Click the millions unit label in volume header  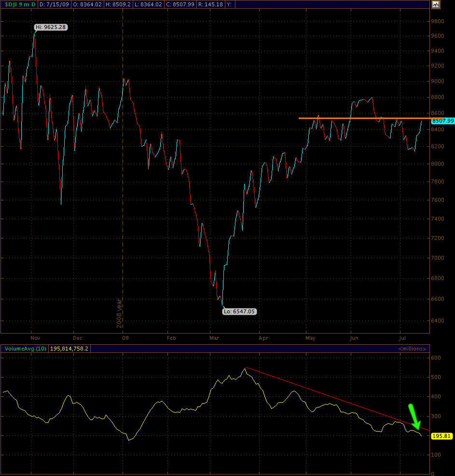(412, 348)
